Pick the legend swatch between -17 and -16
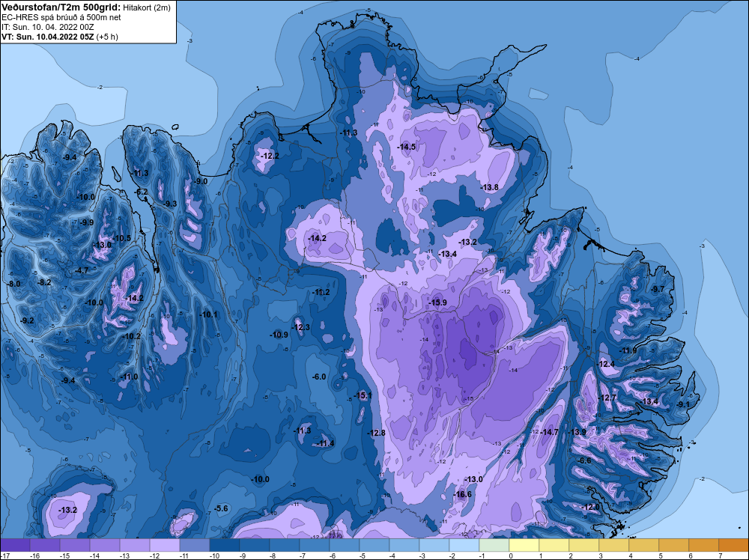Image resolution: width=749 pixels, height=560 pixels. [x=15, y=545]
